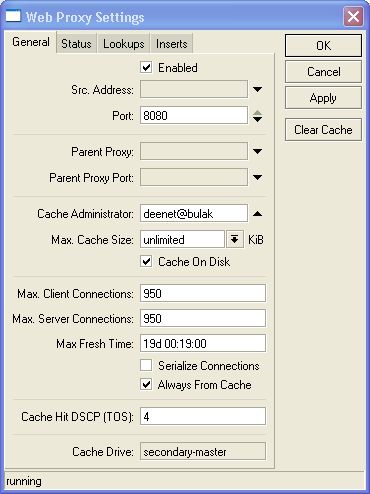Click the Port stepper arrows
The width and height of the screenshot is (370, 494).
(x=257, y=116)
